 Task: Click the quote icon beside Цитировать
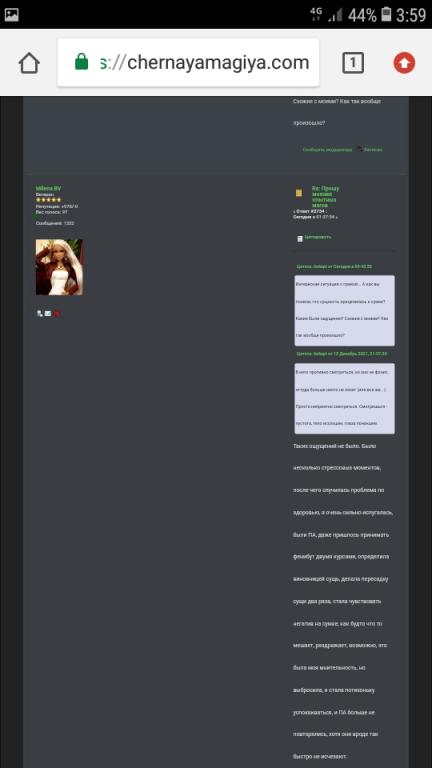click(300, 239)
